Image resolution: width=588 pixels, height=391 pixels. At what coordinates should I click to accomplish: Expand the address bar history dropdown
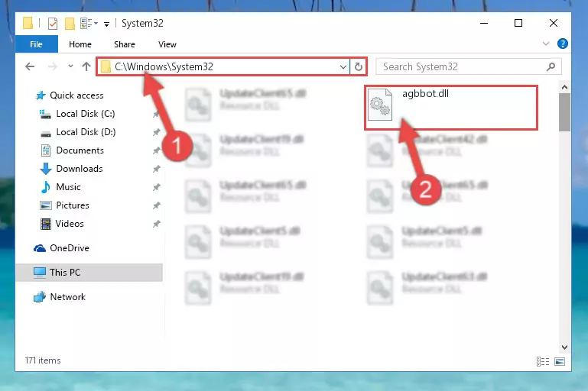[x=343, y=66]
